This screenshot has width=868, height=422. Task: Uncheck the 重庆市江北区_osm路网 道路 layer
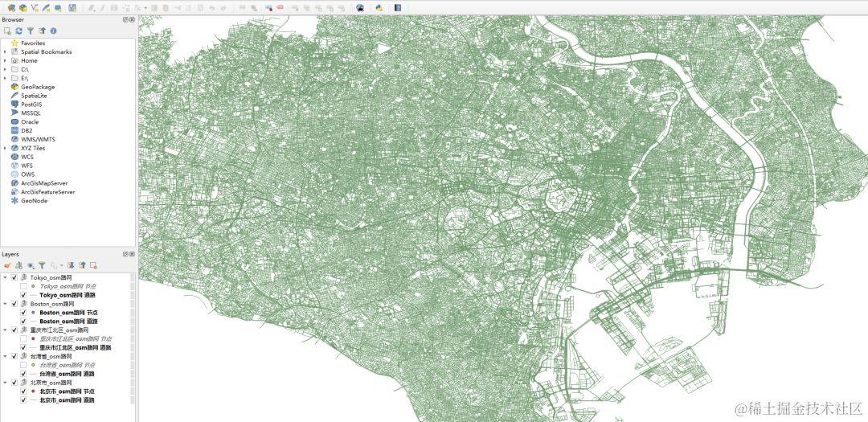pos(23,347)
